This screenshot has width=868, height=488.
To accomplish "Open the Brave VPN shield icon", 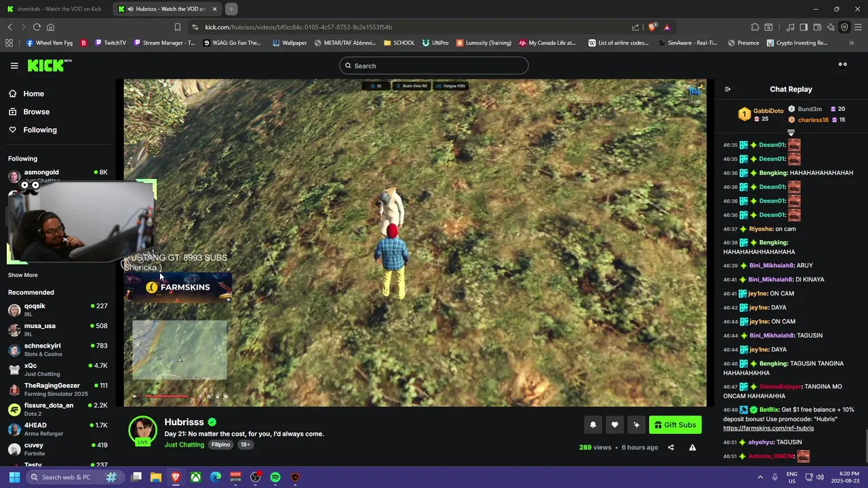I will [x=844, y=27].
